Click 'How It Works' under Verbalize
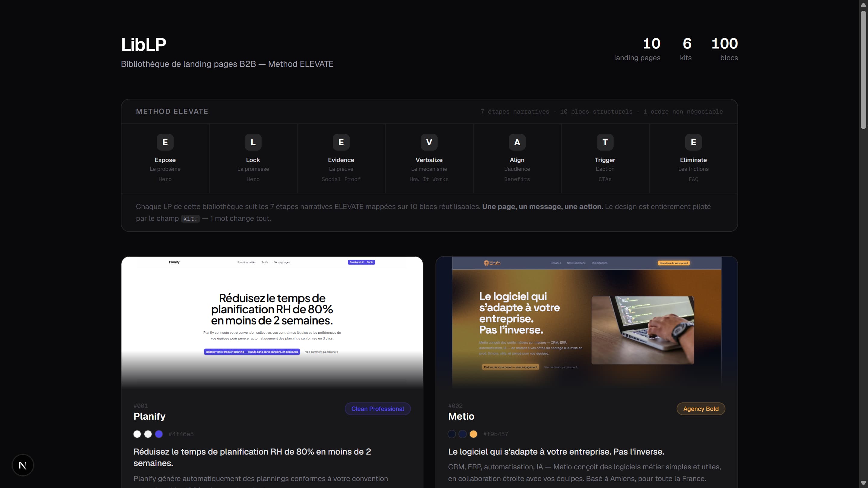The width and height of the screenshot is (868, 488). (429, 179)
